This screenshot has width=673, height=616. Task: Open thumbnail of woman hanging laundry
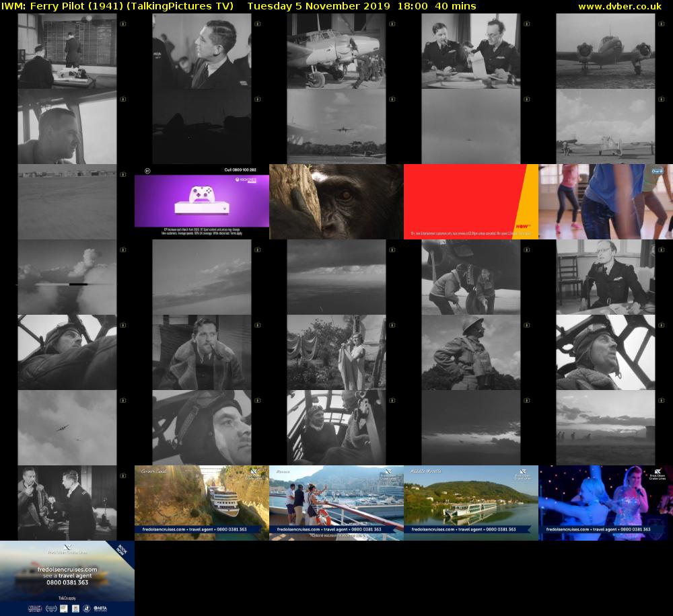pyautogui.click(x=336, y=352)
